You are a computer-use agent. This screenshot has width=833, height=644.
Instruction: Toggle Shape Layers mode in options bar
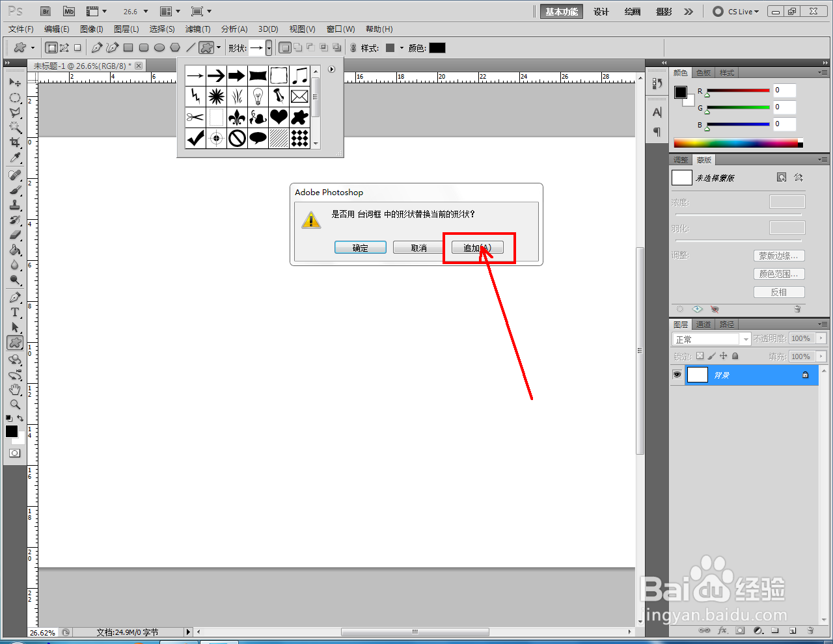click(51, 47)
